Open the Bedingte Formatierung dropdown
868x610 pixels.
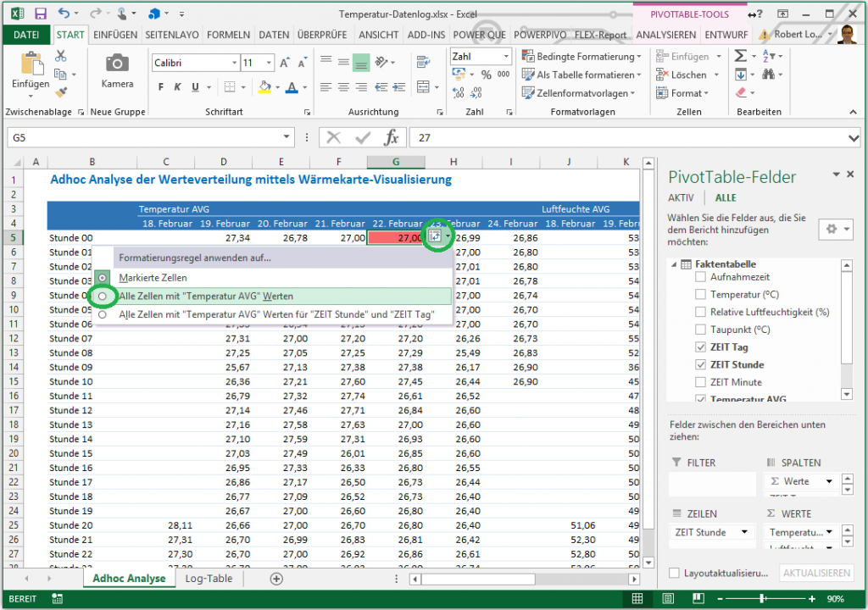(583, 57)
